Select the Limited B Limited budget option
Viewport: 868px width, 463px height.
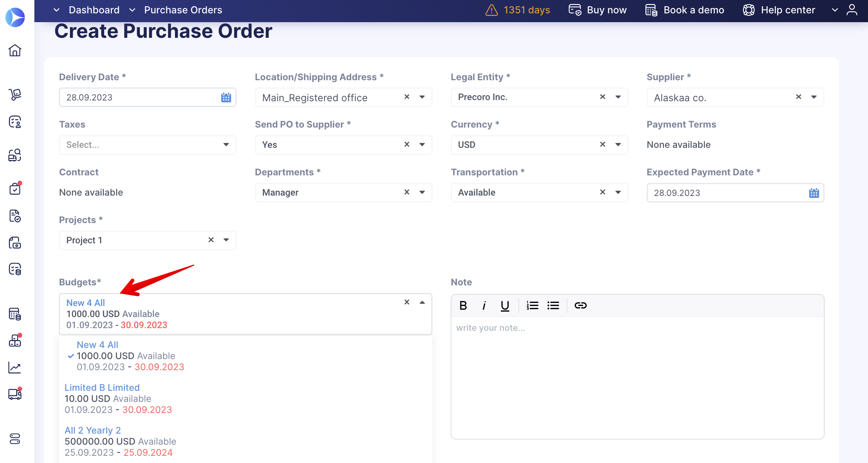pyautogui.click(x=246, y=399)
